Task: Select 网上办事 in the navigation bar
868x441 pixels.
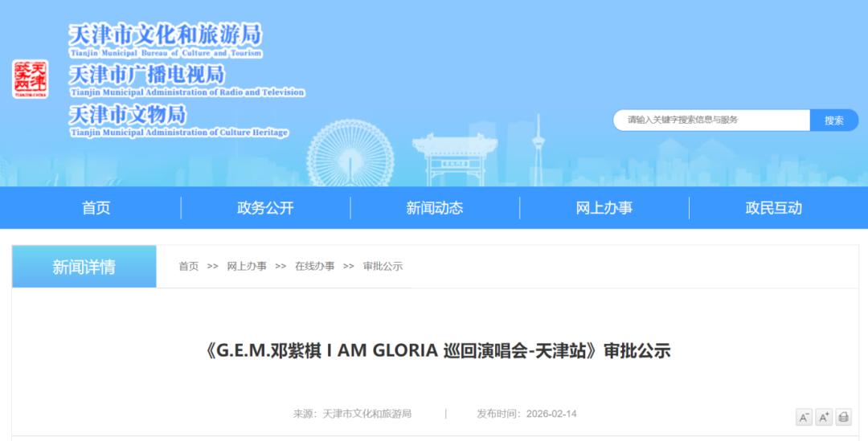Action: coord(604,208)
